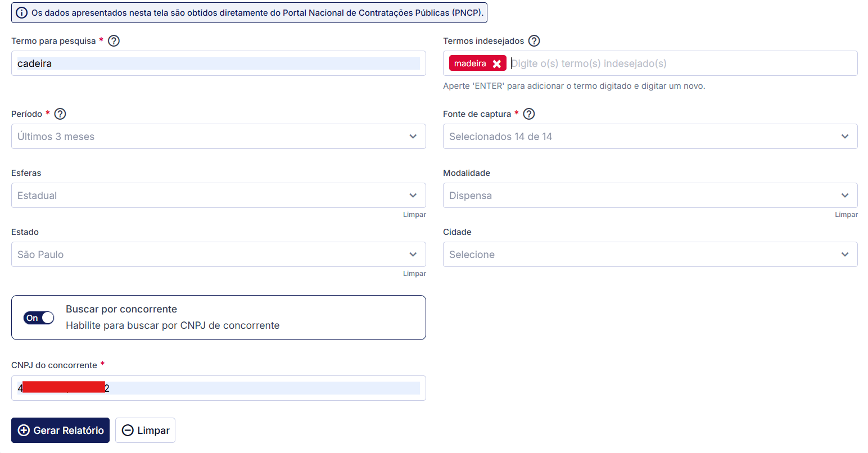Click Limpar link under Modalidade
This screenshot has width=868, height=453.
coord(846,215)
